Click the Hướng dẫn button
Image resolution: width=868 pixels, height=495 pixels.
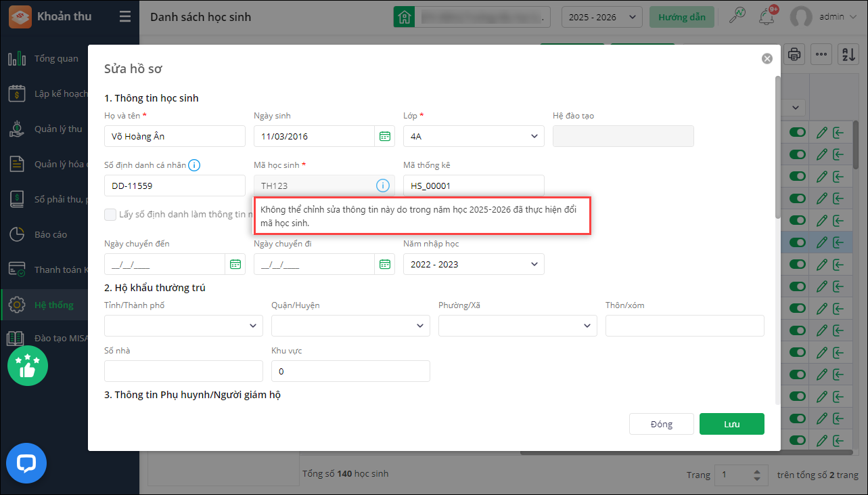[682, 17]
